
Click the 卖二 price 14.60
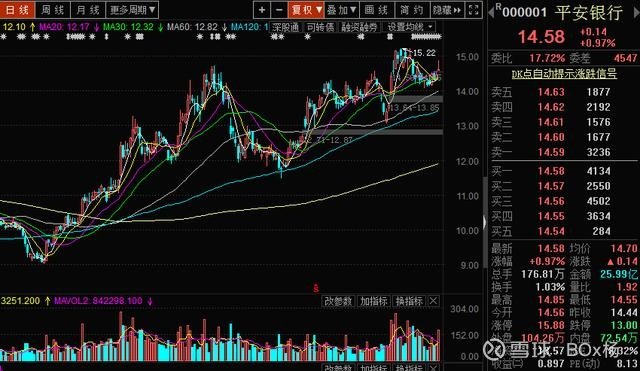[551, 137]
